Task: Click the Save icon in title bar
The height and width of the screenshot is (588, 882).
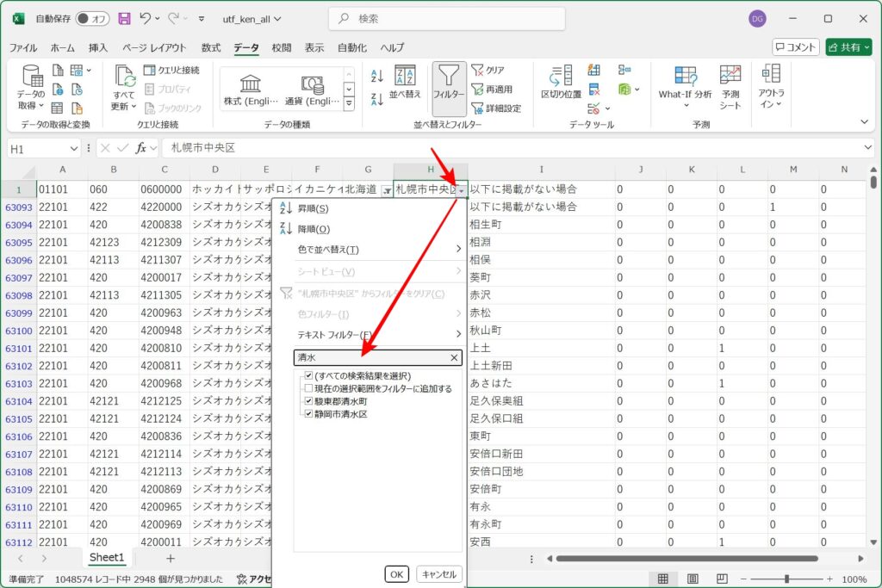Action: pos(124,19)
